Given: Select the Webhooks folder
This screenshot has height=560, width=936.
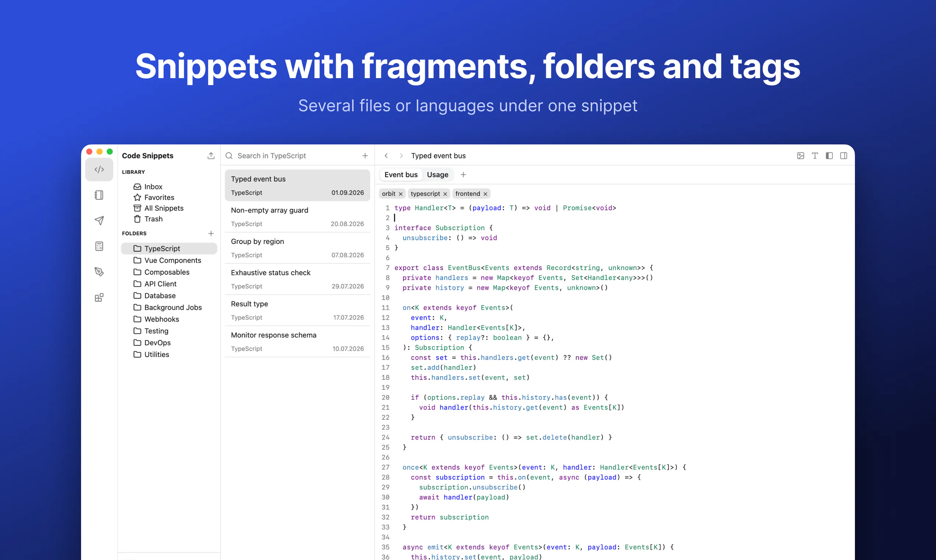Looking at the screenshot, I should click(169, 319).
